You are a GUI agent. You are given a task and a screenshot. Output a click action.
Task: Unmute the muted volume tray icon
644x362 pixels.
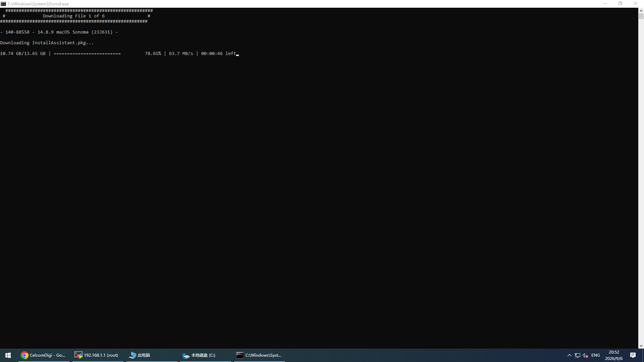tap(586, 355)
